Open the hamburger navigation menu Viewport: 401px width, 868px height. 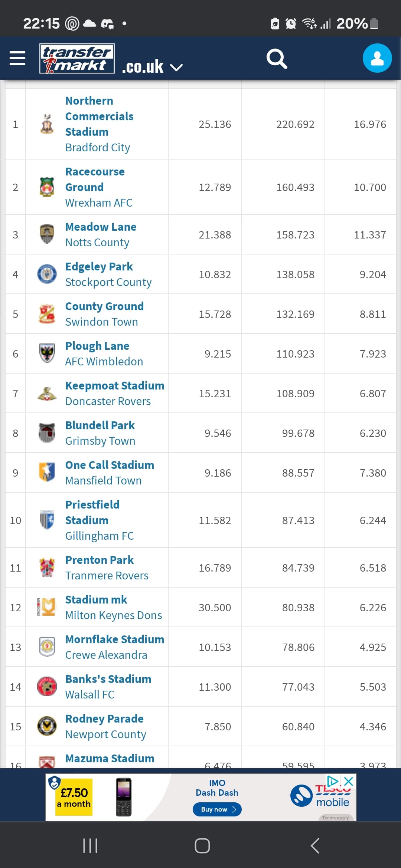[x=17, y=58]
